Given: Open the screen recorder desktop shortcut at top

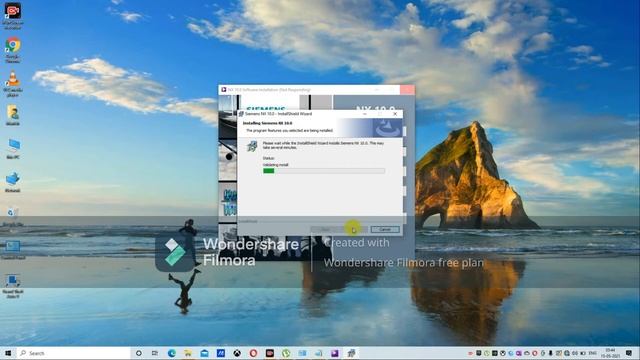Looking at the screenshot, I should click(13, 16).
